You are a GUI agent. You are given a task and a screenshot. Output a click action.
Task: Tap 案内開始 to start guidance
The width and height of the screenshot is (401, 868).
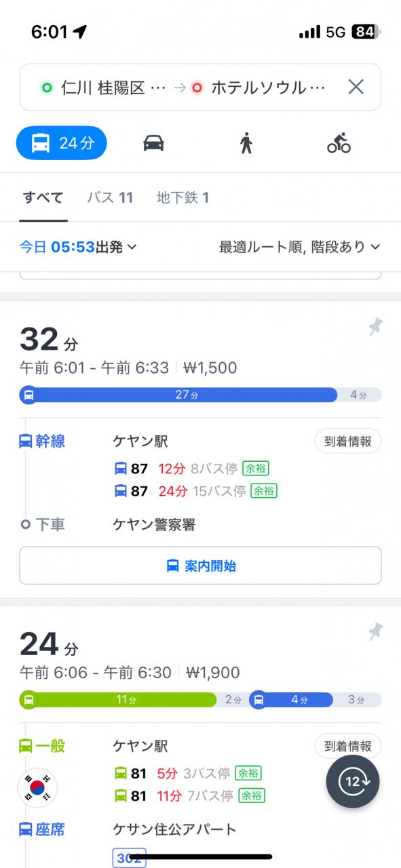(200, 566)
